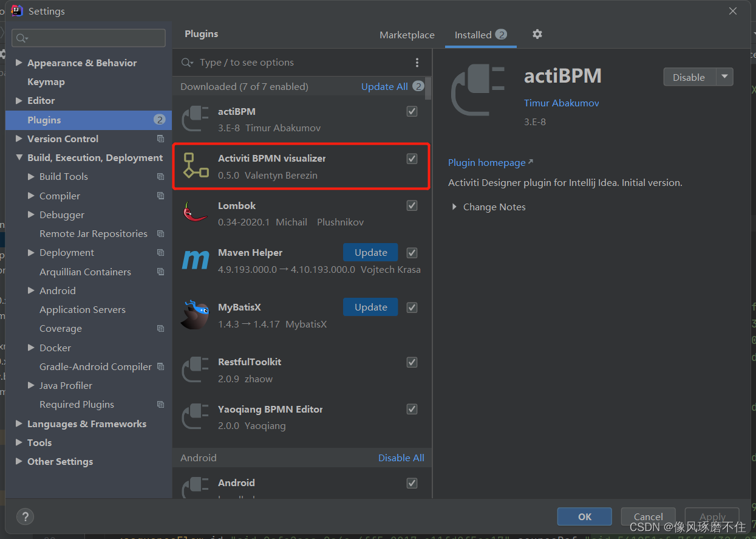The width and height of the screenshot is (756, 539).
Task: Click the Activiti BPMN visualizer plugin icon
Action: coord(196,166)
